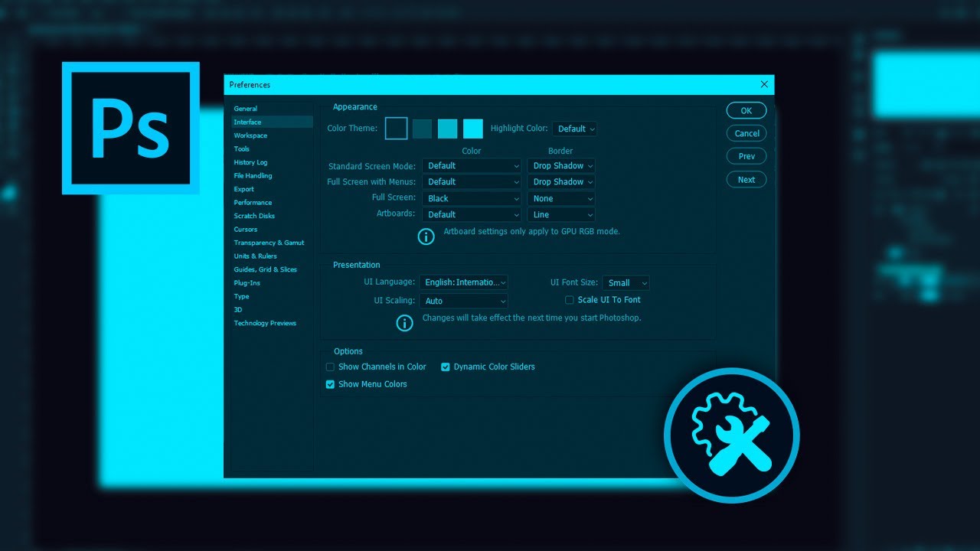Enable Show Channels in Color checkbox
Screen dimensions: 980x551
(x=330, y=367)
